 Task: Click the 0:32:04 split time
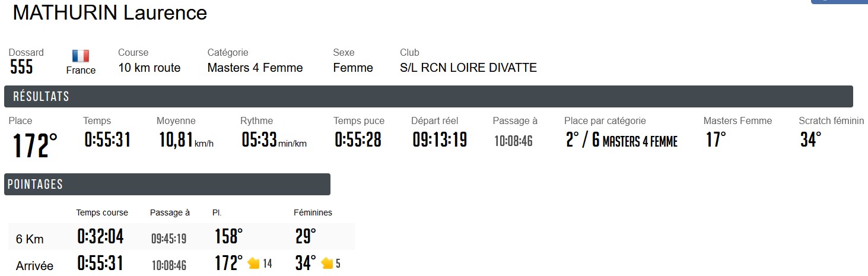point(100,237)
